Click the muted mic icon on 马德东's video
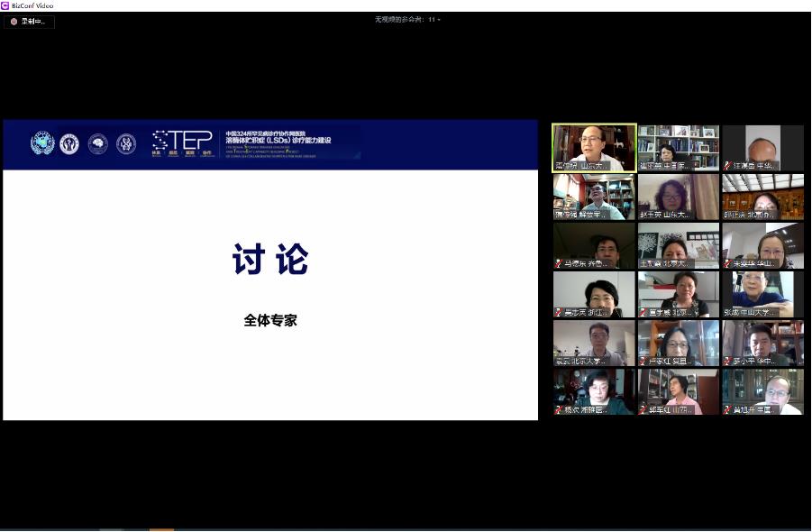The width and height of the screenshot is (812, 532). pyautogui.click(x=557, y=263)
